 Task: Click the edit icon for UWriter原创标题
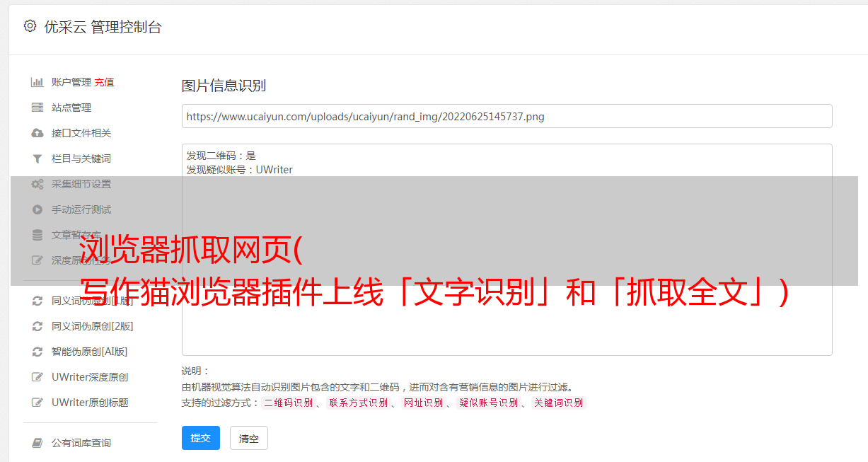(37, 403)
